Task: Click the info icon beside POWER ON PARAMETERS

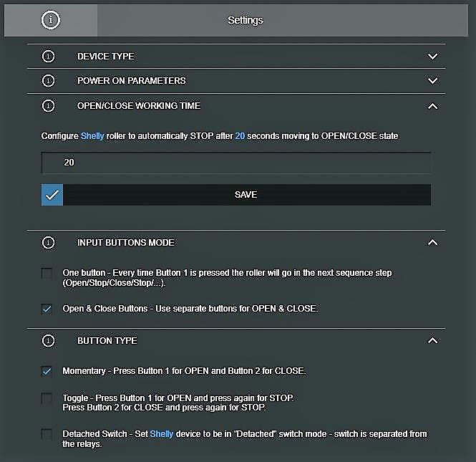Action: click(x=49, y=81)
